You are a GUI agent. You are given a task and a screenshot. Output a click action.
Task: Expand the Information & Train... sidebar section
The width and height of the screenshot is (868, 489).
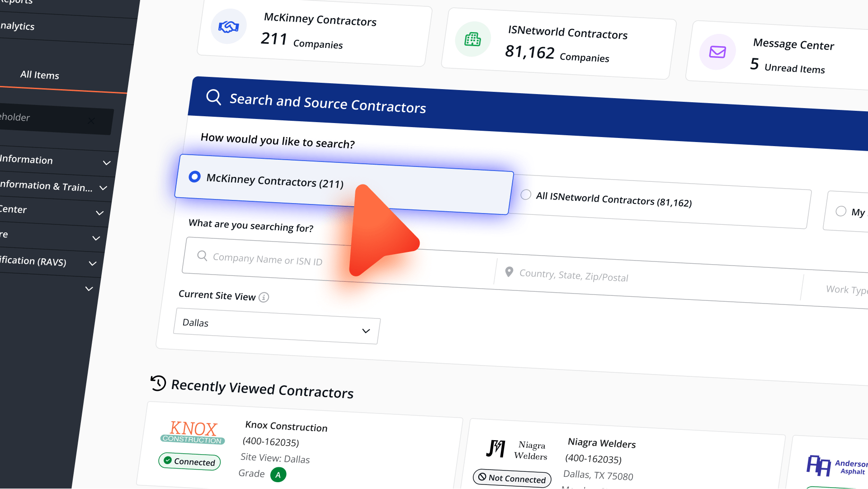(x=103, y=188)
